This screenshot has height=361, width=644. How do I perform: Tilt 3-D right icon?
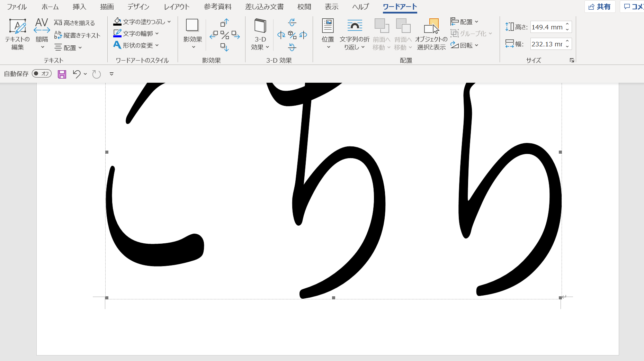(303, 35)
